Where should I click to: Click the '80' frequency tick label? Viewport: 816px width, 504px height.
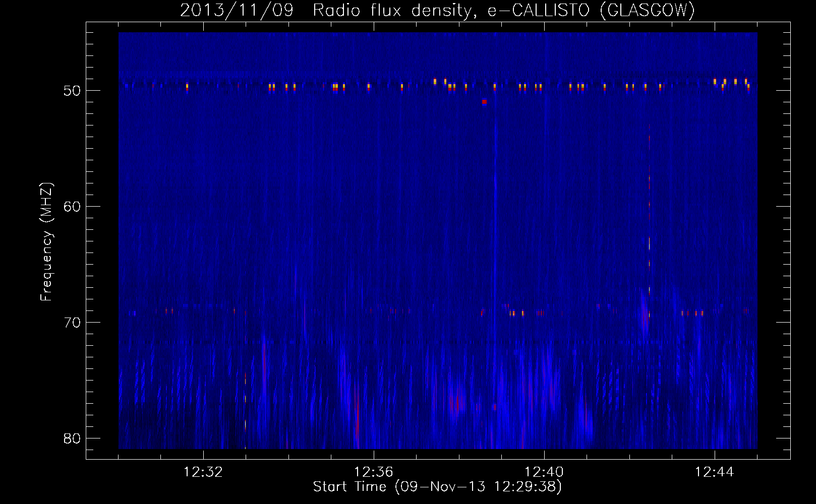point(72,438)
